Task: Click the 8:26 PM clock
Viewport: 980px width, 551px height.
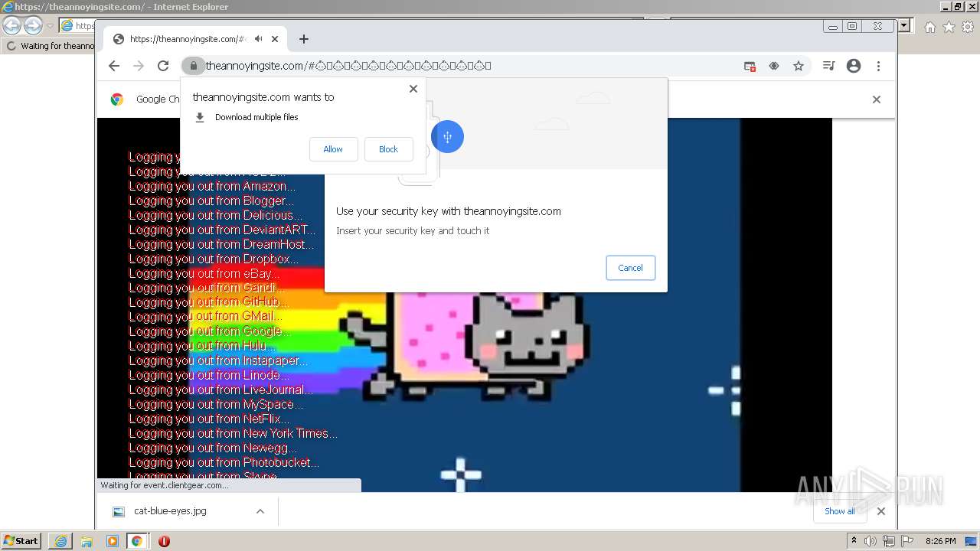Action: [940, 541]
